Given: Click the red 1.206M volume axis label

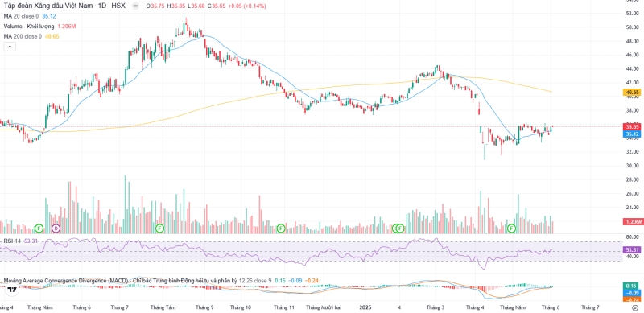Looking at the screenshot, I should click(633, 222).
